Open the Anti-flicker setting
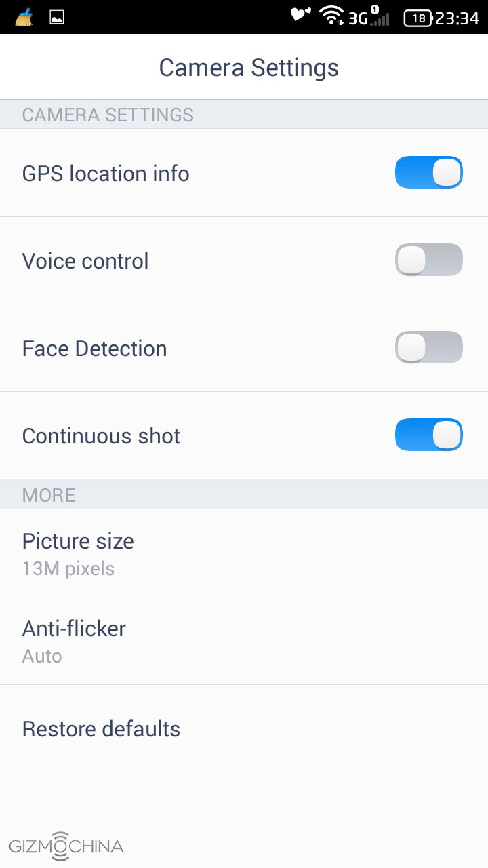Image resolution: width=488 pixels, height=868 pixels. point(244,640)
